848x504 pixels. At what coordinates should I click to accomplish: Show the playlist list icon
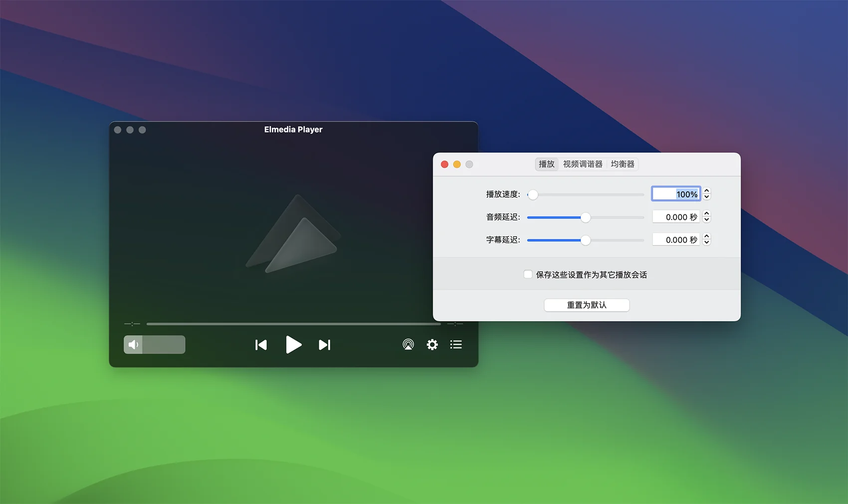[x=456, y=344]
